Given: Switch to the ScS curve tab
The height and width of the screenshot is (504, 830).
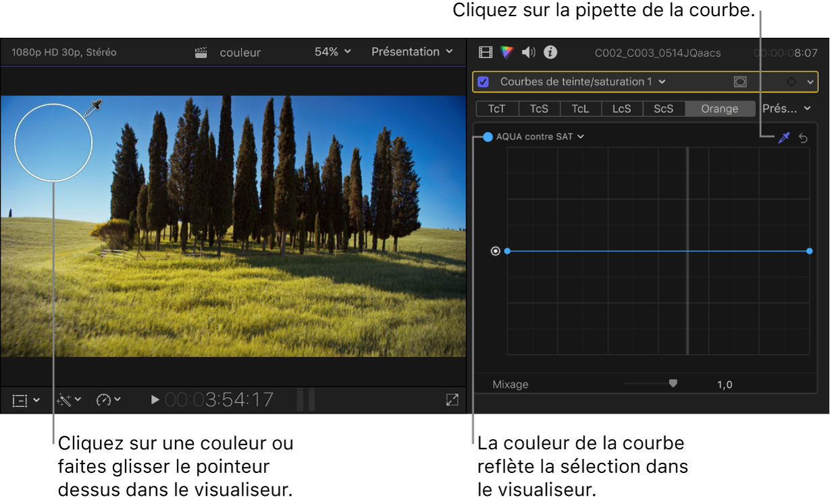Looking at the screenshot, I should [x=663, y=108].
